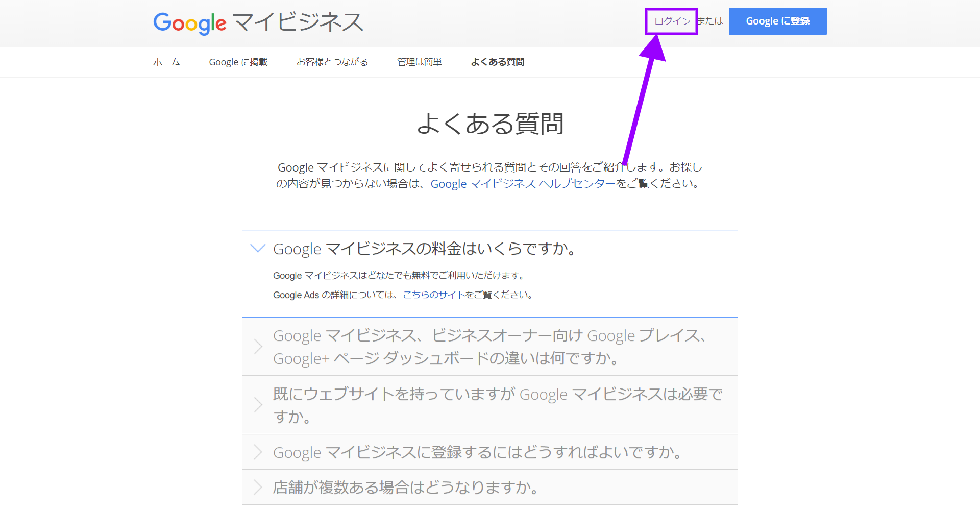
Task: Select the よくある質問 tab
Action: (498, 62)
